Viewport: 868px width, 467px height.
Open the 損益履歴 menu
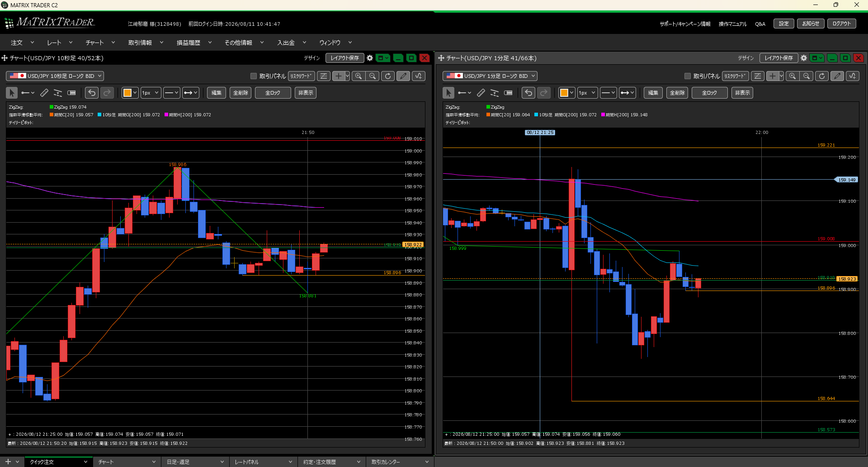[194, 43]
